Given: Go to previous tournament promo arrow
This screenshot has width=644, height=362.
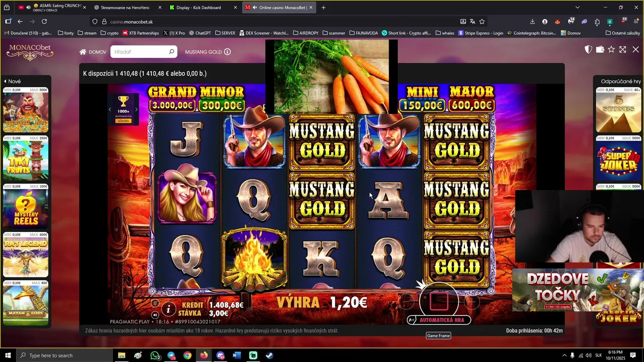Looking at the screenshot, I should pos(110,110).
